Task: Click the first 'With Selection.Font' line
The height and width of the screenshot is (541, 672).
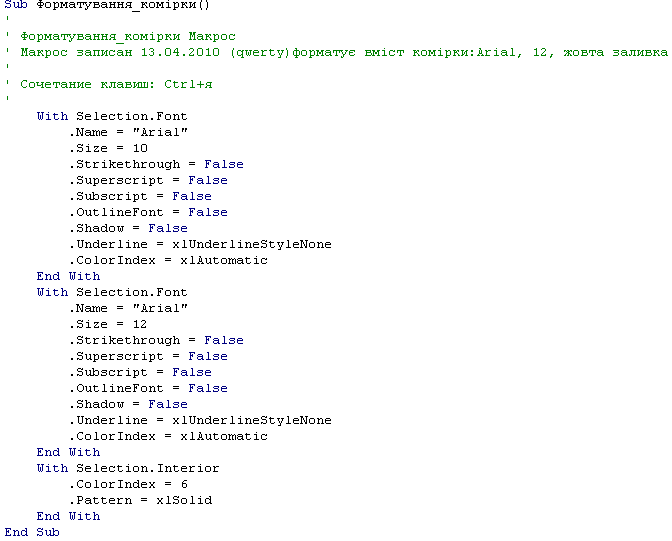Action: coord(112,116)
